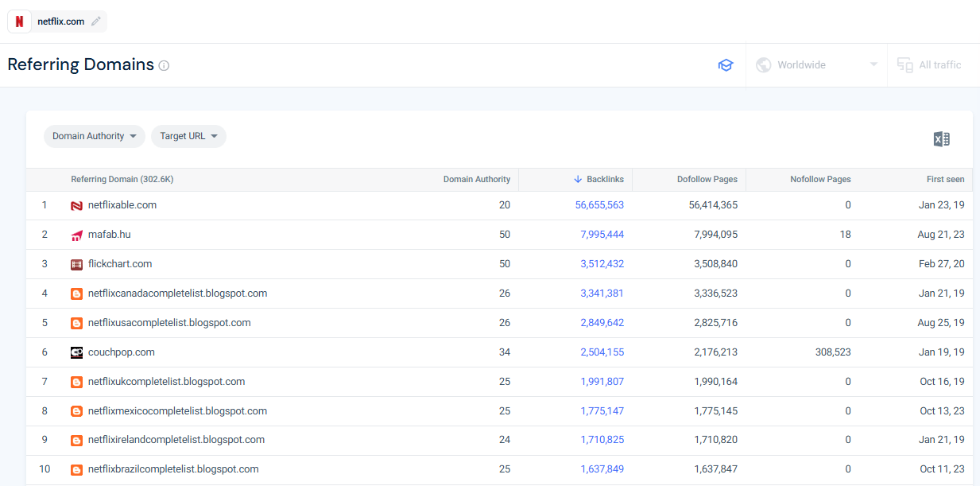The width and height of the screenshot is (980, 486).
Task: Export table with the Excel icon
Action: pyautogui.click(x=942, y=139)
